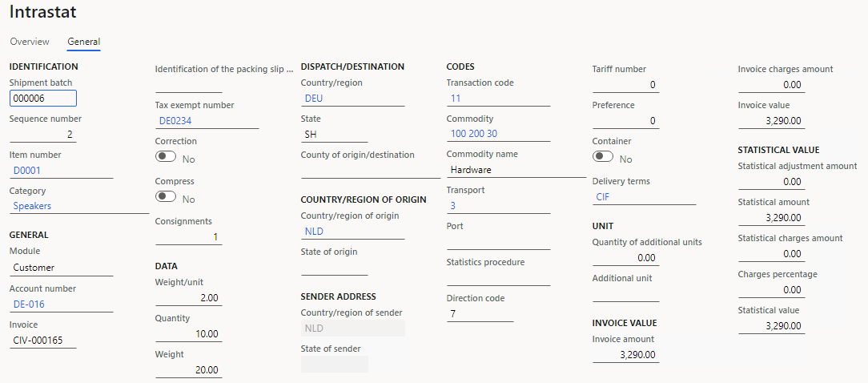
Task: Click the Module field showing Customer
Action: coord(62,268)
